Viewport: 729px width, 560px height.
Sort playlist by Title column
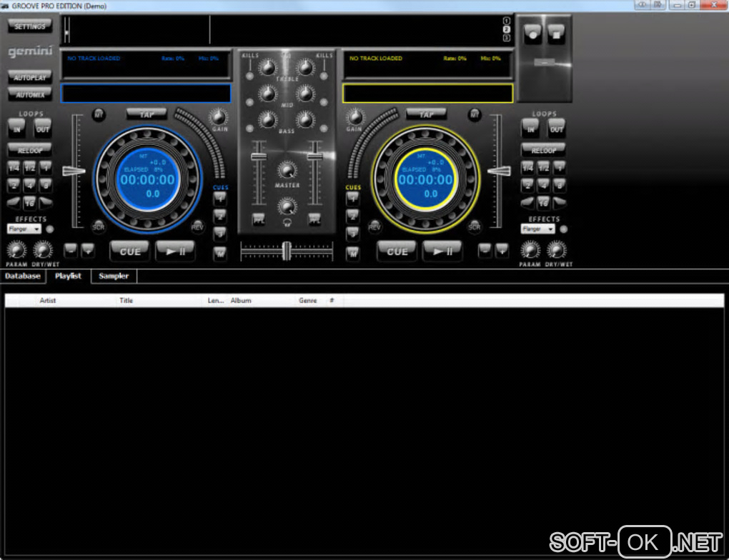(x=160, y=300)
